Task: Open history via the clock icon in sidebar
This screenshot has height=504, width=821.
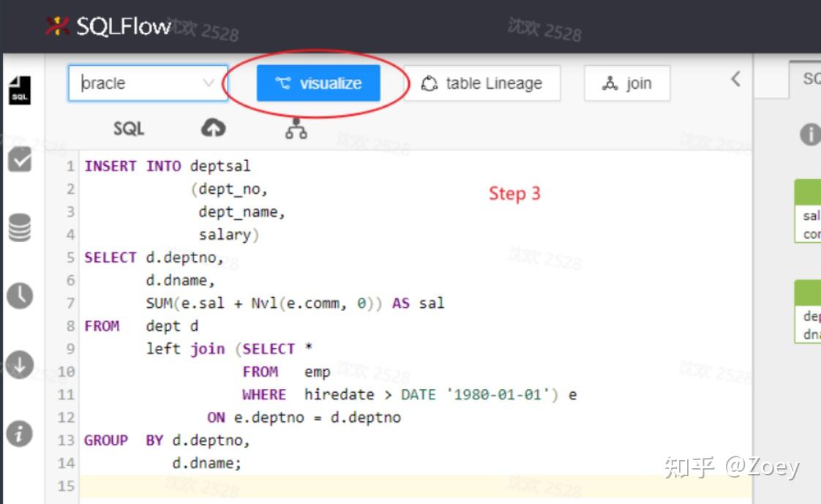Action: coord(18,296)
